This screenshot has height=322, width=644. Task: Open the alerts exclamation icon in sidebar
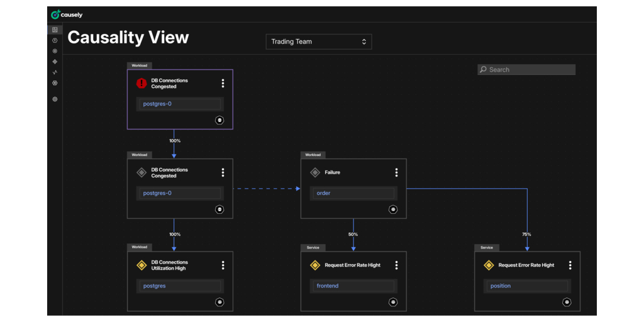(x=55, y=40)
